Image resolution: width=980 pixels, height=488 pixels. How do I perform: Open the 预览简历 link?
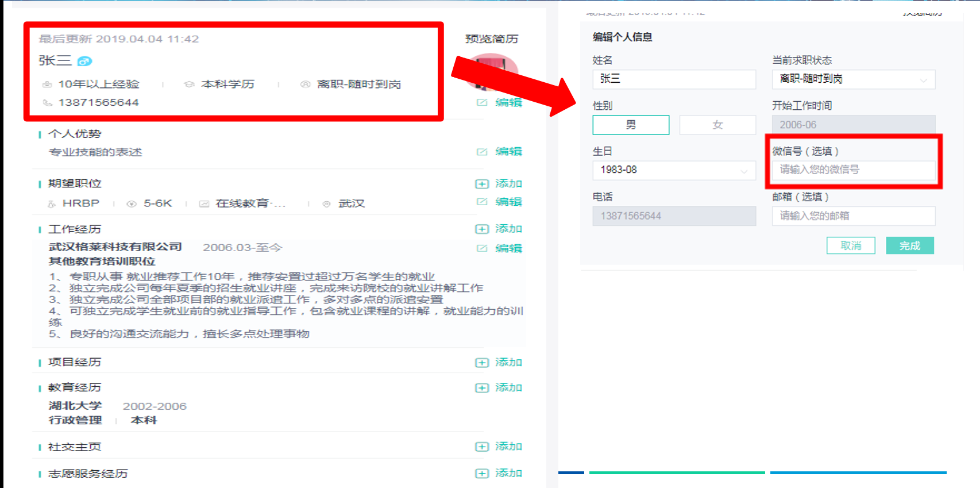click(491, 39)
